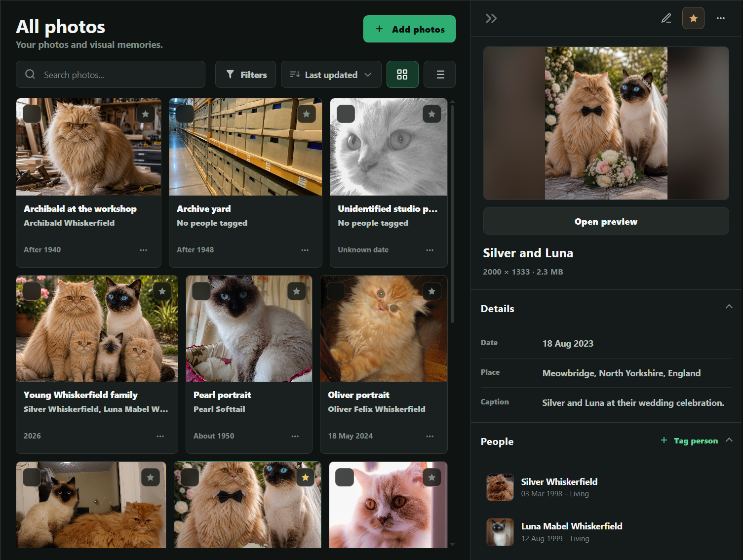
Task: Star the Oliver portrait photo
Action: click(432, 291)
